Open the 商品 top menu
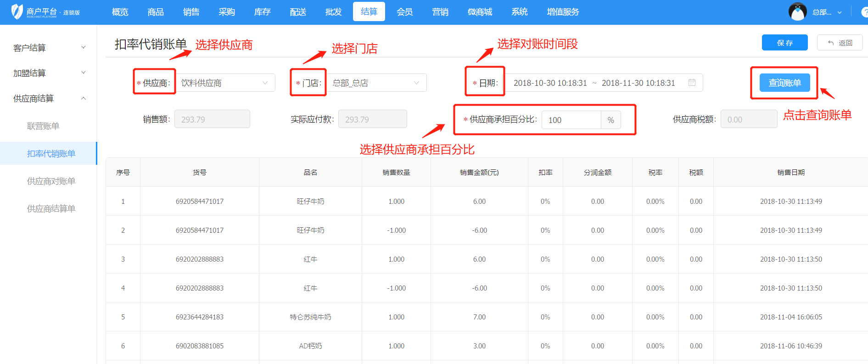Viewport: 868px width, 364px height. [156, 12]
